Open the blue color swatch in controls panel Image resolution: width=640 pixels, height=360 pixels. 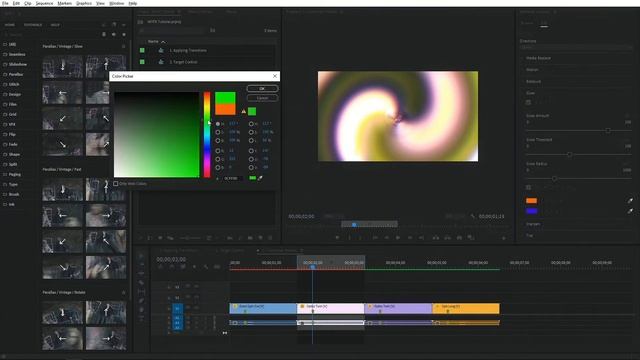[x=531, y=211]
